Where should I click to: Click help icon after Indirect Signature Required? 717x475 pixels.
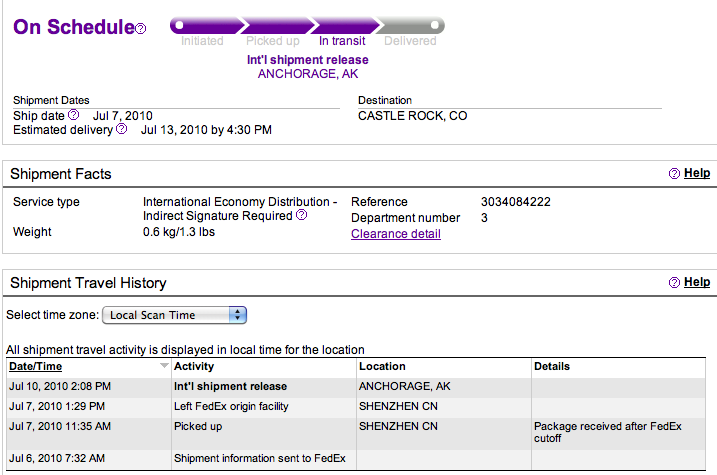[302, 214]
